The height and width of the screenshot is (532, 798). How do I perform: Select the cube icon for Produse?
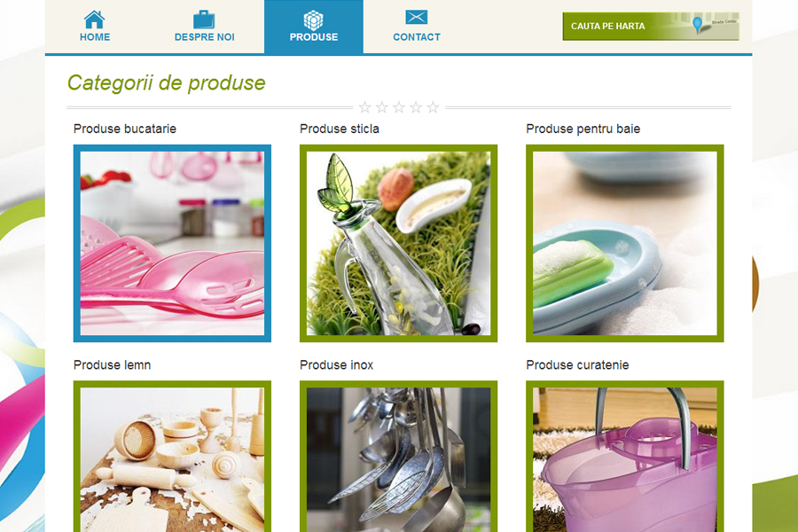[314, 20]
